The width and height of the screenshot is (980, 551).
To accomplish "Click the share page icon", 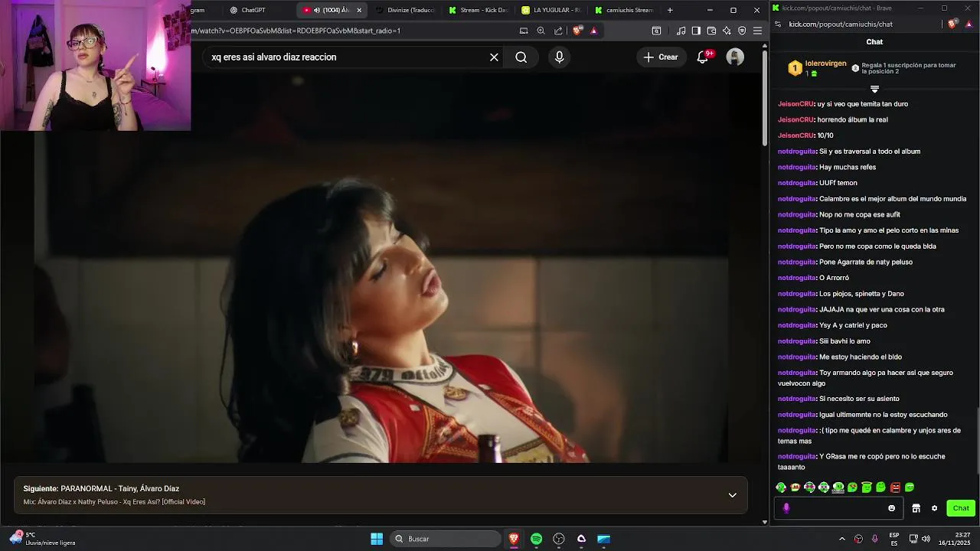I will pyautogui.click(x=558, y=31).
